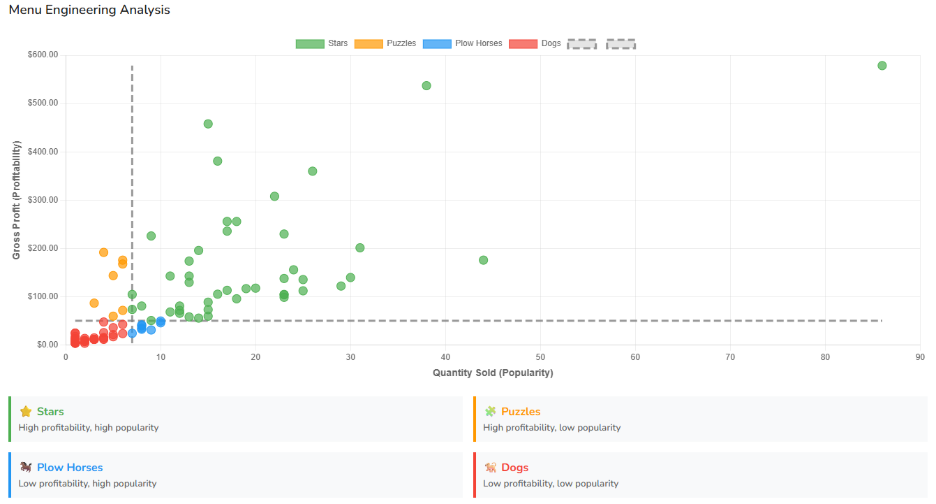Image resolution: width=936 pixels, height=504 pixels.
Task: Click the Stars card heading
Action: [x=50, y=412]
